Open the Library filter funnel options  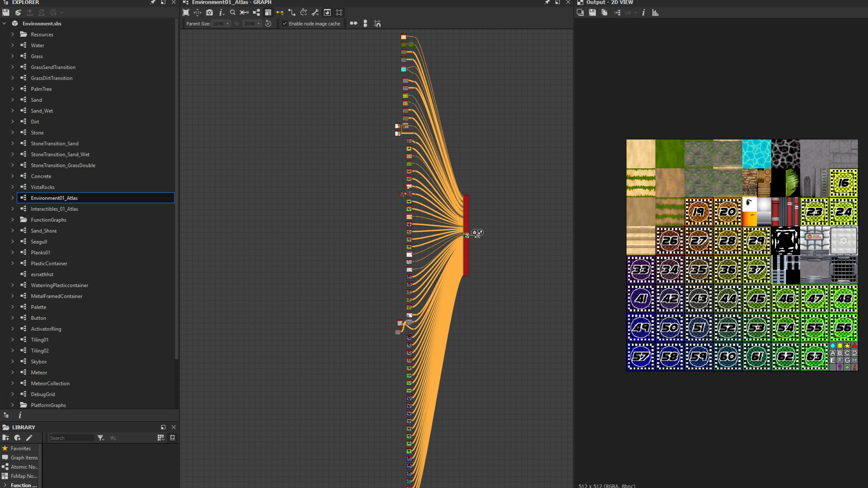click(x=101, y=438)
